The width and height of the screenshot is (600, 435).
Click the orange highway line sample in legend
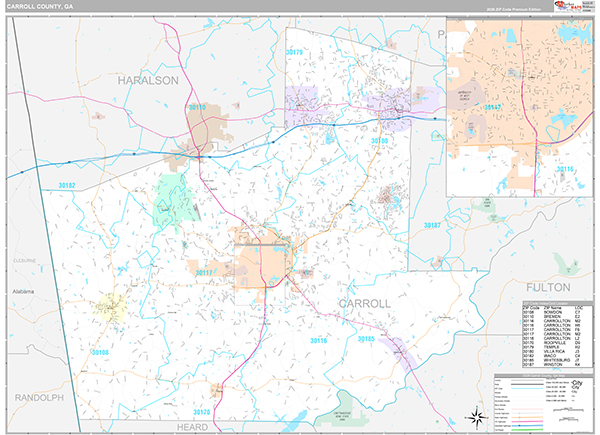[x=527, y=417]
